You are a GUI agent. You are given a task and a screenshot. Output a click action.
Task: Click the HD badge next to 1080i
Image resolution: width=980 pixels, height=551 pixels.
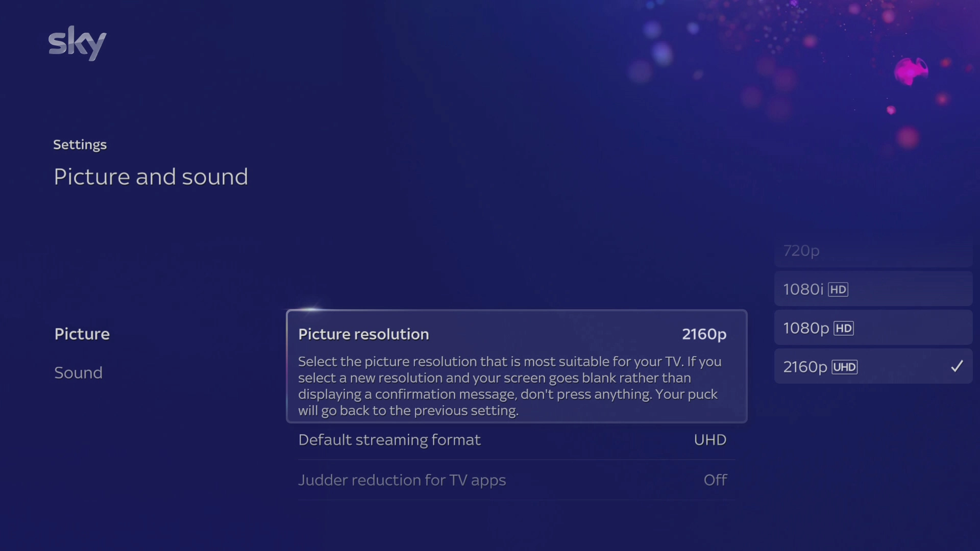click(x=838, y=289)
